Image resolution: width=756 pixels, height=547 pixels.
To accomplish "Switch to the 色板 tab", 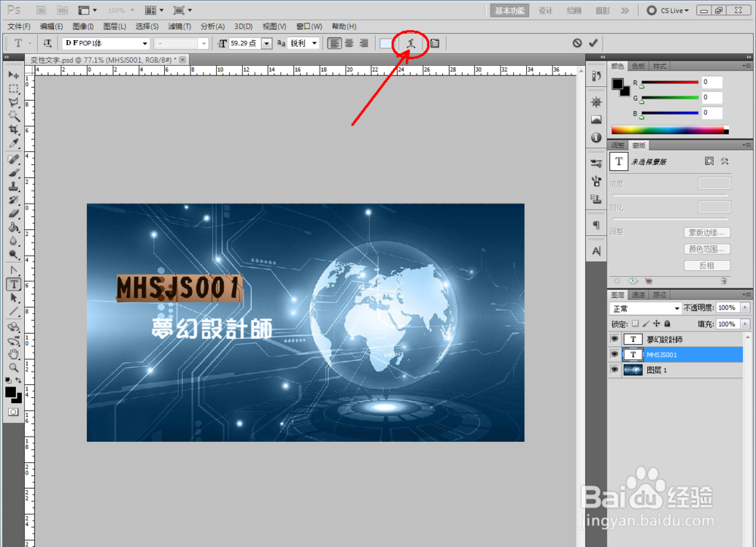I will click(638, 66).
